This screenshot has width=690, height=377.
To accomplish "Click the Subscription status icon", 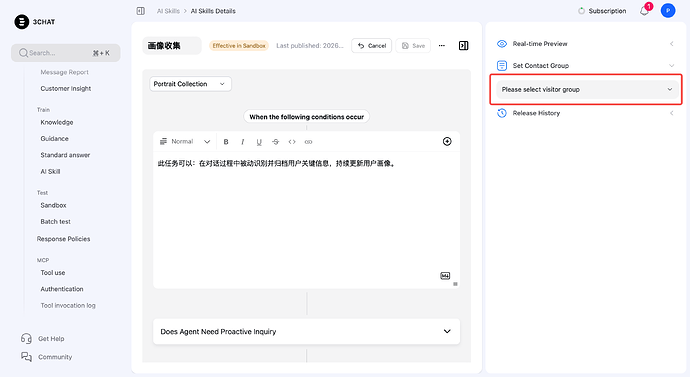I will point(581,11).
